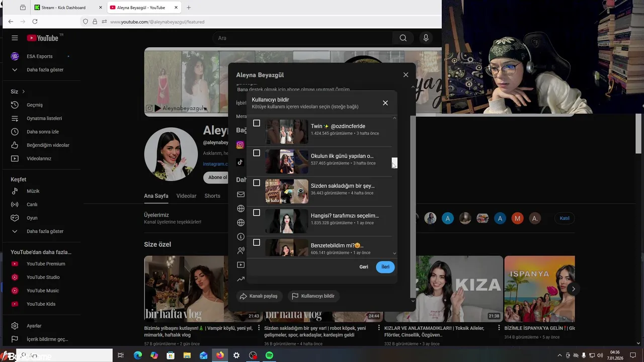Open YouTube Kids in the sidebar
Screen dimensions: 644x362
point(41,304)
